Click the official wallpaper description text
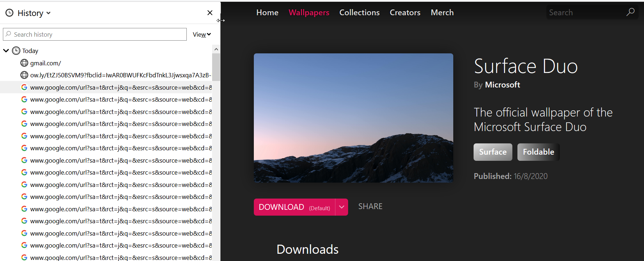Screen dimensions: 644x261 (x=543, y=120)
